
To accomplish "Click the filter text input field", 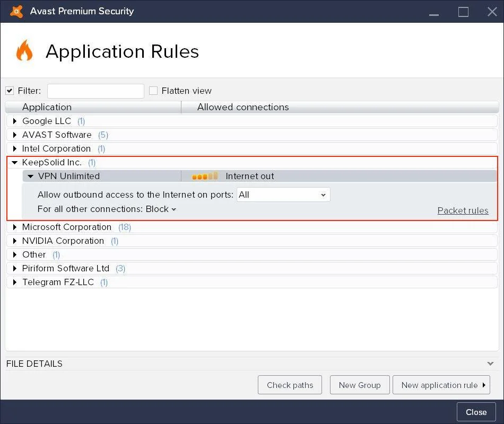I will coord(95,91).
